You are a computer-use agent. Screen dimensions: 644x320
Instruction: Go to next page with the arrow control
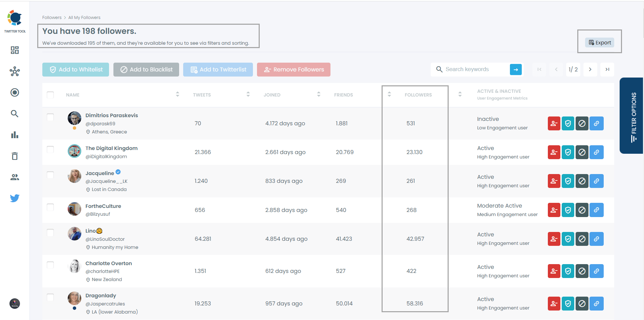click(590, 69)
